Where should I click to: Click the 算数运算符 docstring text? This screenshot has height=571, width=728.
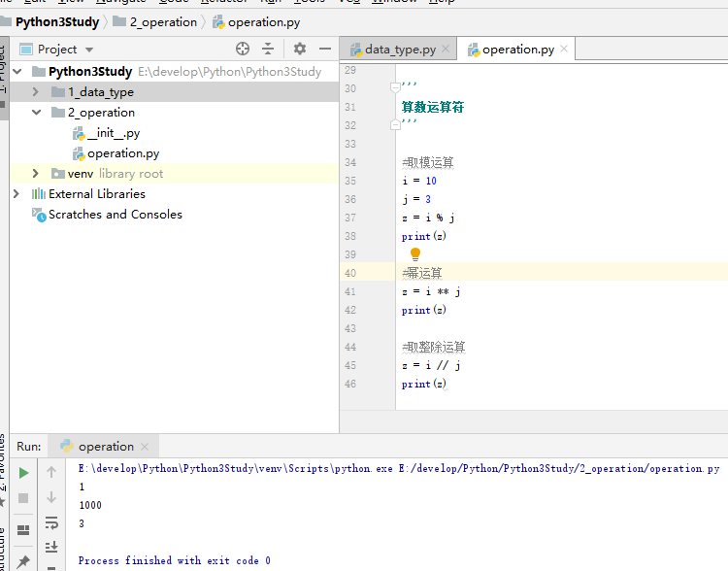coord(433,108)
